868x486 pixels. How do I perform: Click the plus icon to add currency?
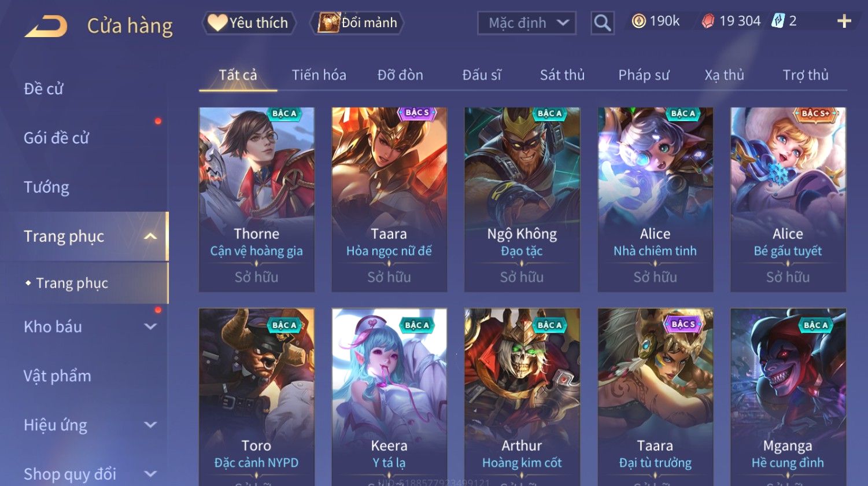click(x=844, y=21)
